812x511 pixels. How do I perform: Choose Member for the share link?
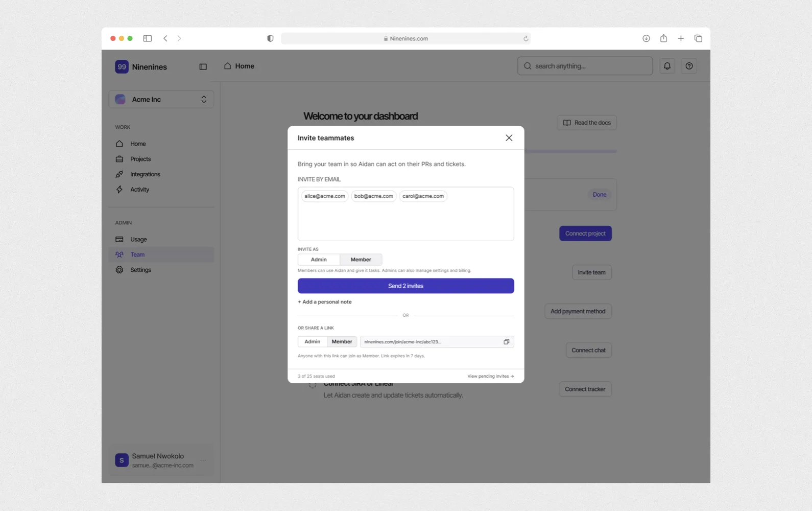pyautogui.click(x=342, y=342)
